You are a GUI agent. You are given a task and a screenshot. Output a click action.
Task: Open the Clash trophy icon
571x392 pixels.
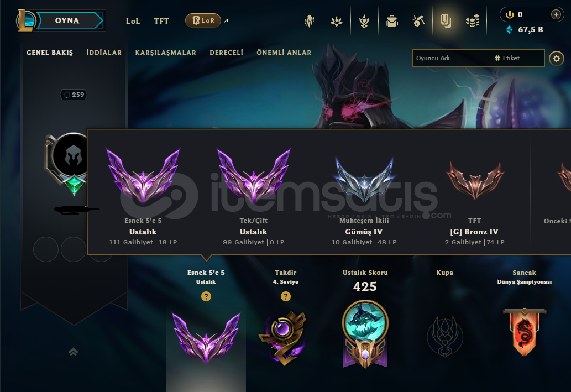(364, 21)
